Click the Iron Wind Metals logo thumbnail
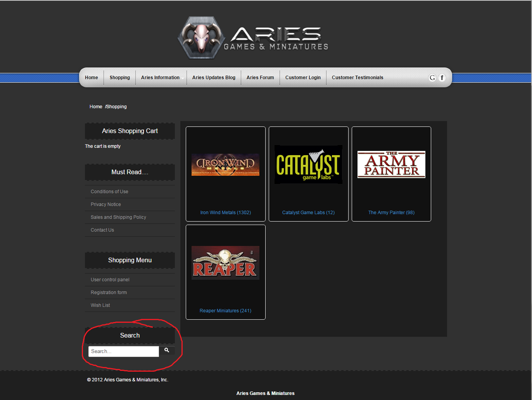The image size is (532, 400). (225, 165)
